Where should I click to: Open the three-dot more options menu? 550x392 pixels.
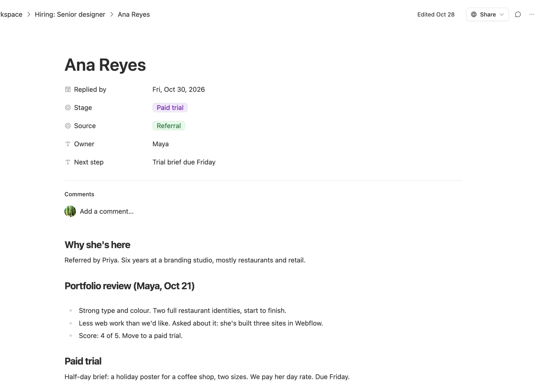(532, 14)
